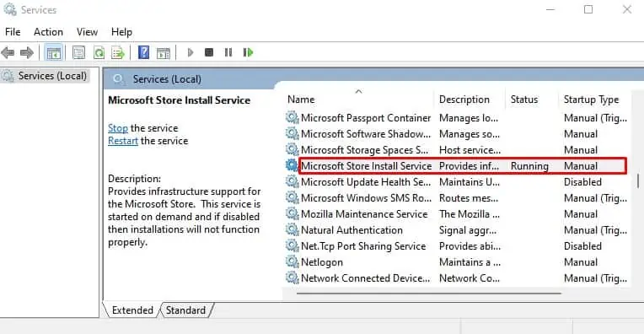Screen dimensions: 644x334
Task: Click the Pause Service icon
Action: pos(228,52)
